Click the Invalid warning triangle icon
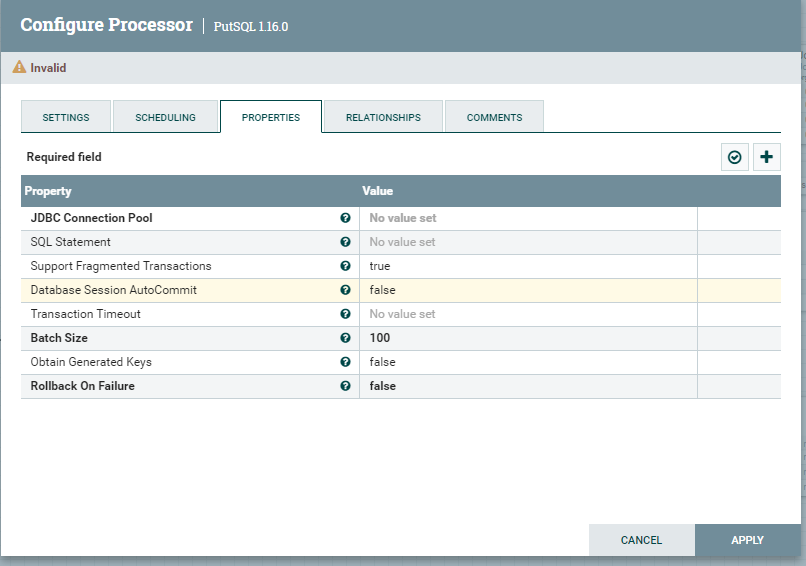 click(19, 68)
